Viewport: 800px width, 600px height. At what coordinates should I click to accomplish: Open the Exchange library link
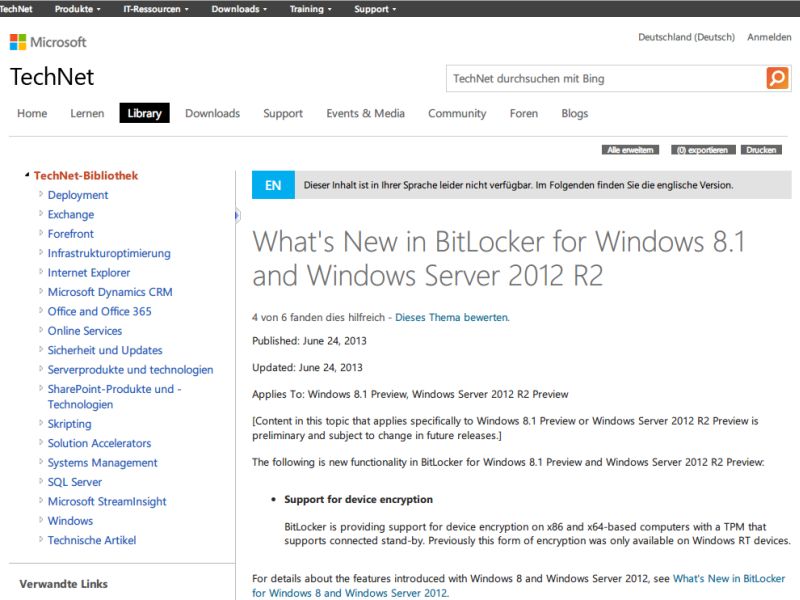pos(70,214)
